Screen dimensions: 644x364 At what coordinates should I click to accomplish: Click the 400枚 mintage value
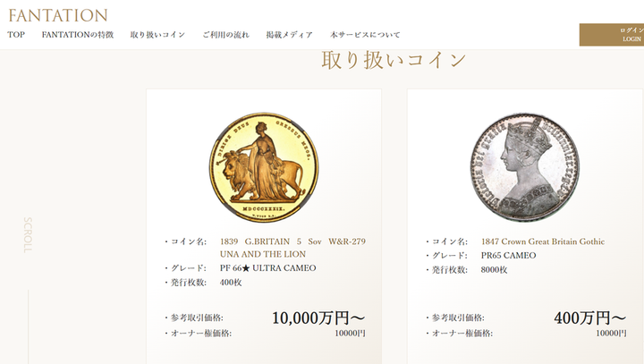click(x=231, y=283)
